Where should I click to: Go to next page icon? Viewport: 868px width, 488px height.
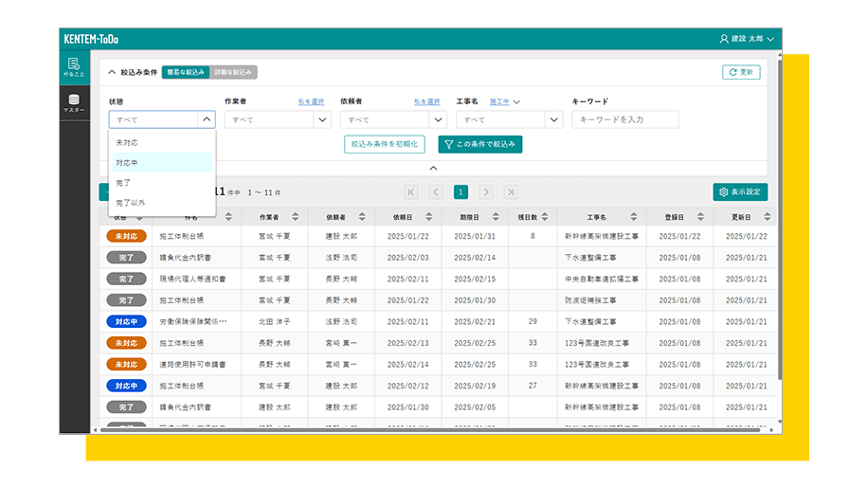485,192
